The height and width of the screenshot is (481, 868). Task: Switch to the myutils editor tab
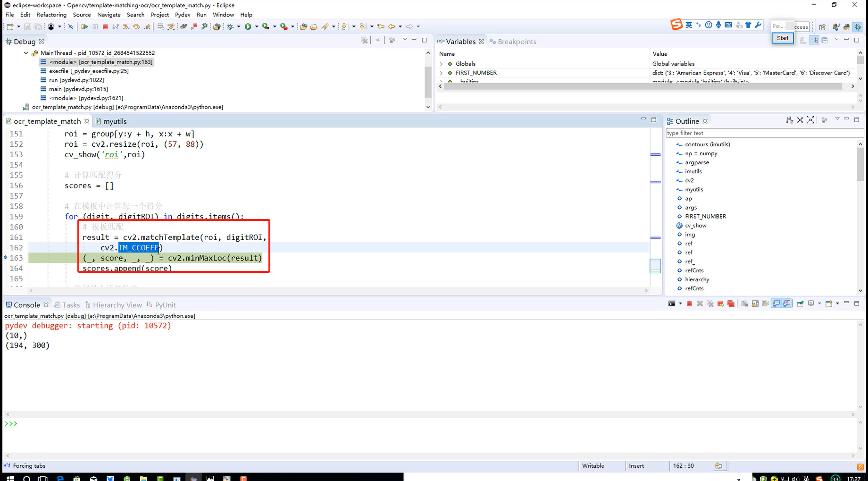pos(111,121)
